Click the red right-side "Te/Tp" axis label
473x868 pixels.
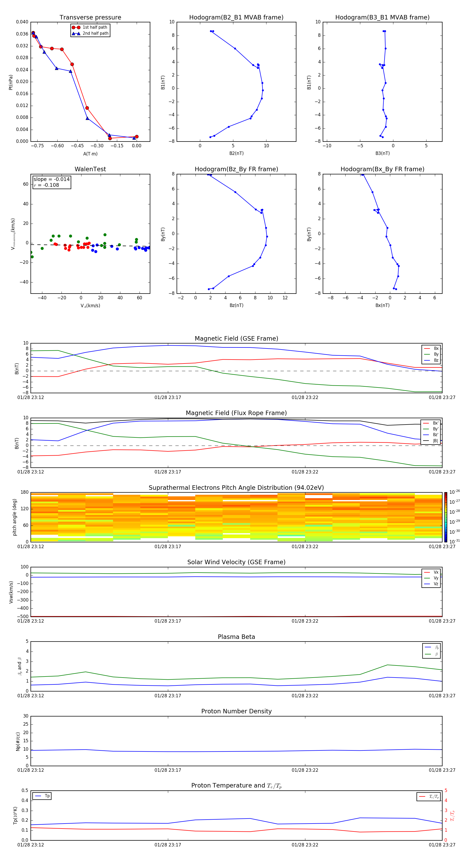452,815
